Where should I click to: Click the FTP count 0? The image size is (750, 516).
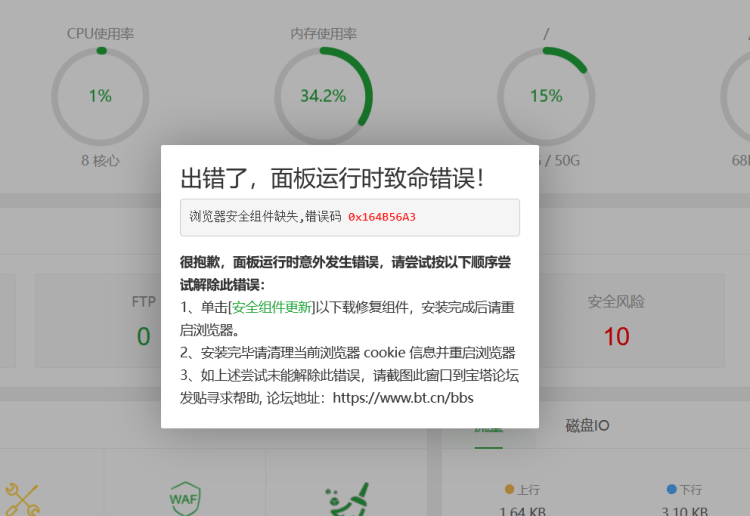coord(143,336)
